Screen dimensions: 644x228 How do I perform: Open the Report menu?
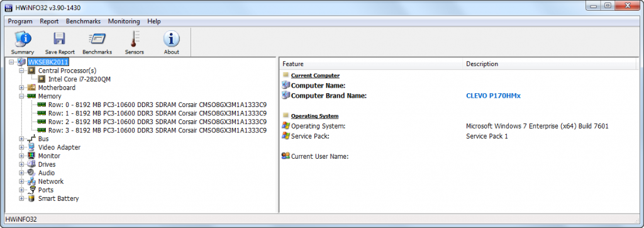[x=49, y=21]
